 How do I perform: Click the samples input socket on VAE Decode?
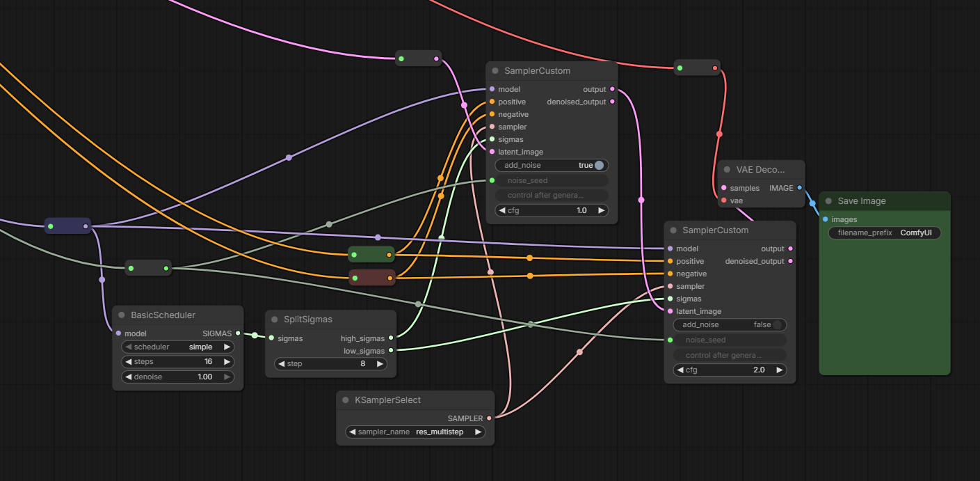[724, 188]
